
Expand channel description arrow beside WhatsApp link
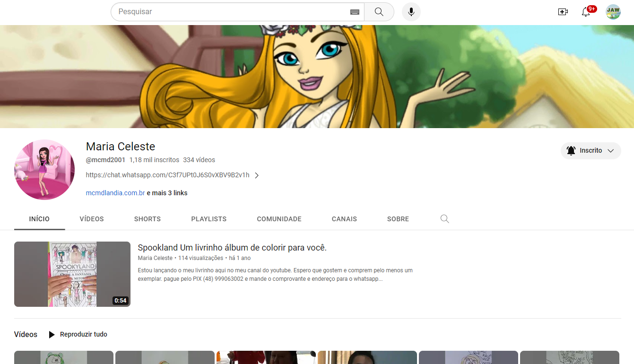pyautogui.click(x=257, y=175)
